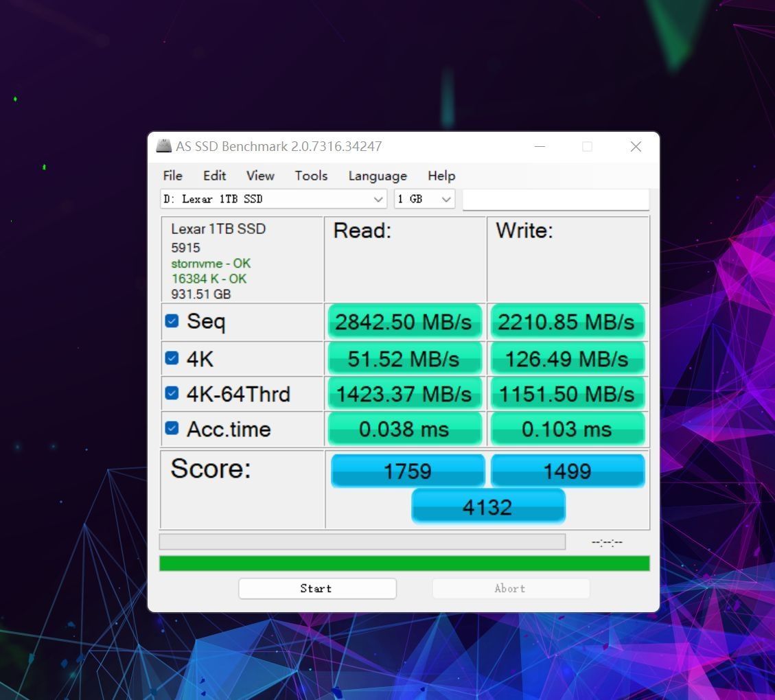The width and height of the screenshot is (775, 700).
Task: Open the 1 GB test size dropdown
Action: pos(446,199)
